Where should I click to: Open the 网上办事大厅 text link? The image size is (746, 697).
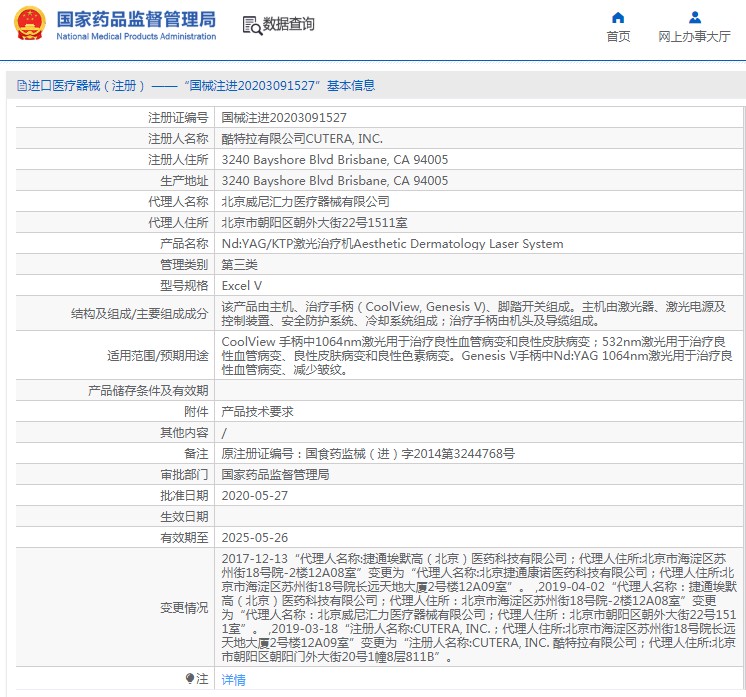click(694, 37)
